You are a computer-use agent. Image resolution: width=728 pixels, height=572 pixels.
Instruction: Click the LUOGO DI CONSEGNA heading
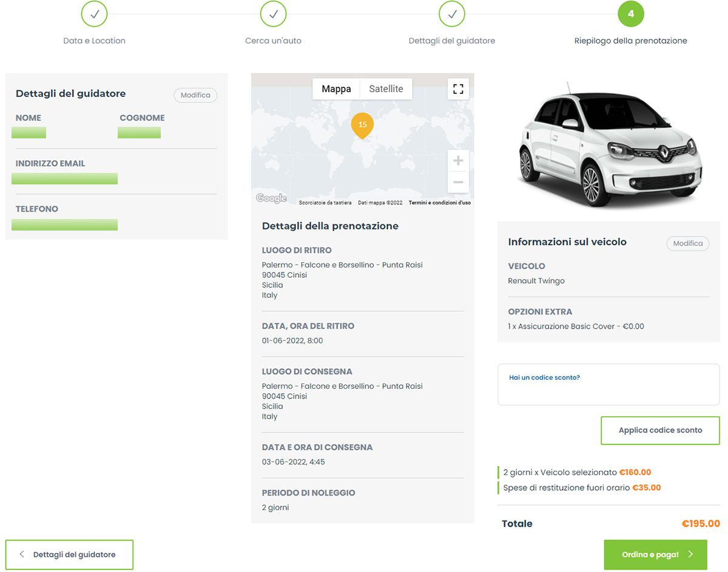tap(307, 372)
